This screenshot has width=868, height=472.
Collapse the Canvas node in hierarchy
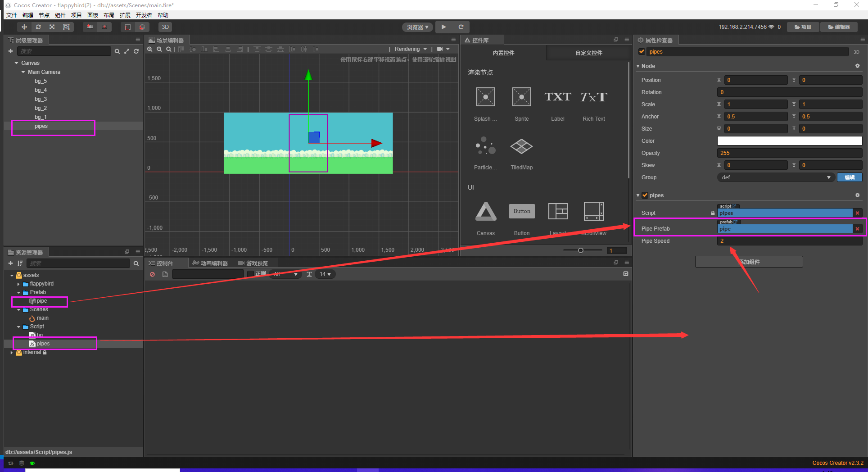pos(17,63)
